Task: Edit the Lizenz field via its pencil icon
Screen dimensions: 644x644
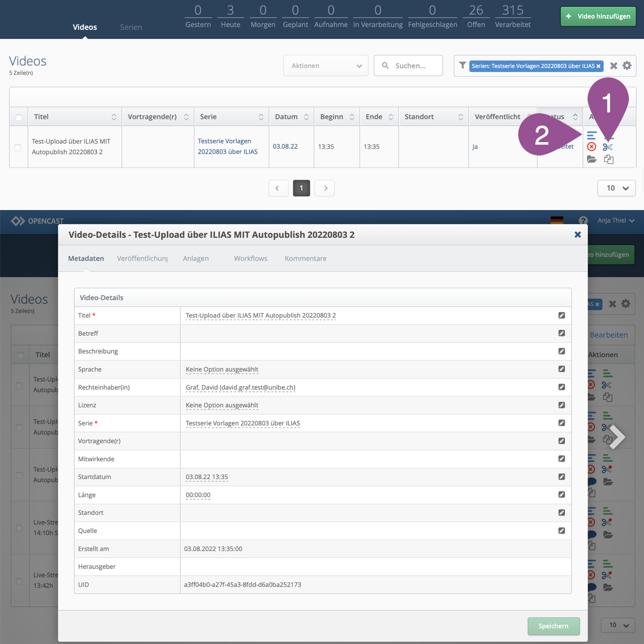Action: click(x=561, y=405)
